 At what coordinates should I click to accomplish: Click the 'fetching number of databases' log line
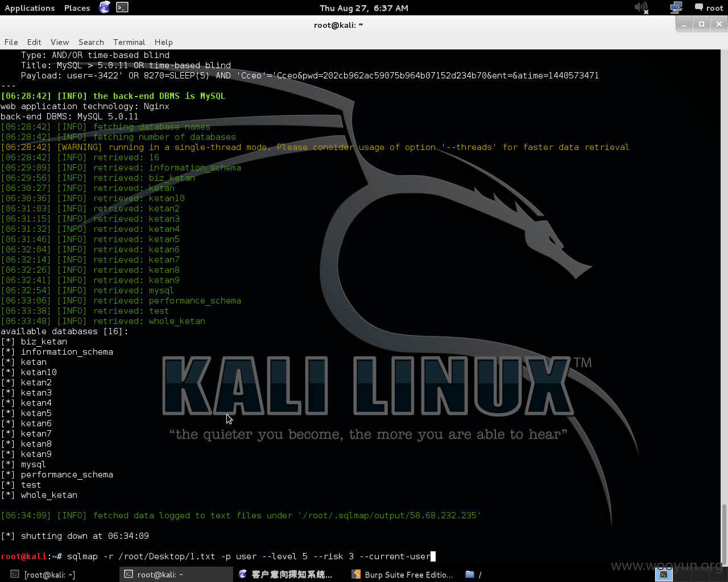(118, 137)
